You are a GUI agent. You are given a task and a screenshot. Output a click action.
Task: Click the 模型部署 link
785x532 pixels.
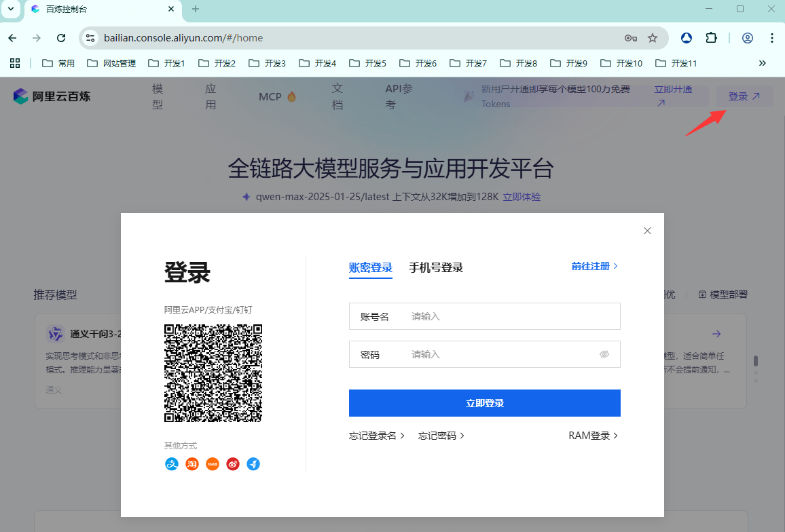tap(723, 294)
